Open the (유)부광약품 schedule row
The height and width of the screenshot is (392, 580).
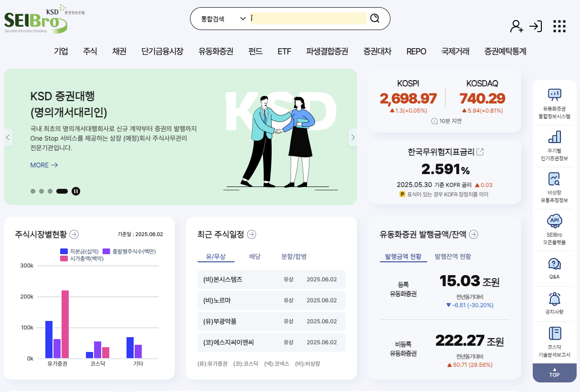coord(271,321)
